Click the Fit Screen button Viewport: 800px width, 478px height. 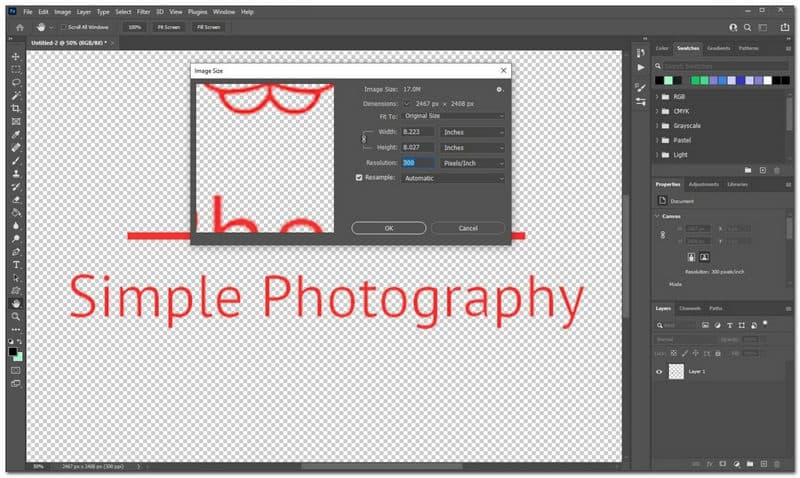coord(168,27)
